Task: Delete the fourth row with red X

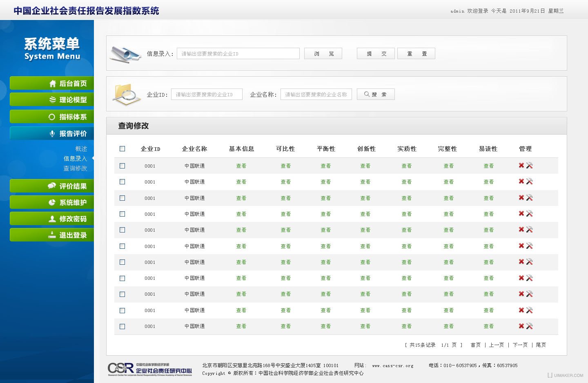Action: (x=521, y=213)
